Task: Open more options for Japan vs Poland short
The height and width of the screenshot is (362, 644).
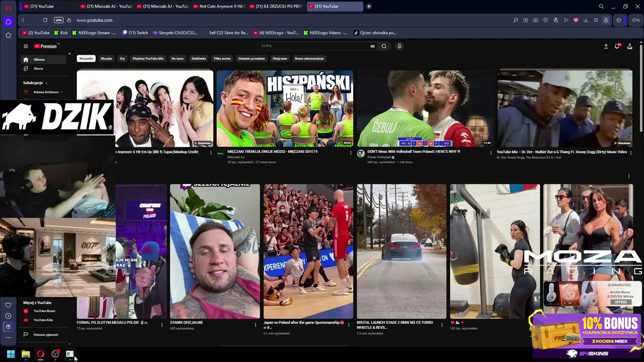Action: coord(349,325)
